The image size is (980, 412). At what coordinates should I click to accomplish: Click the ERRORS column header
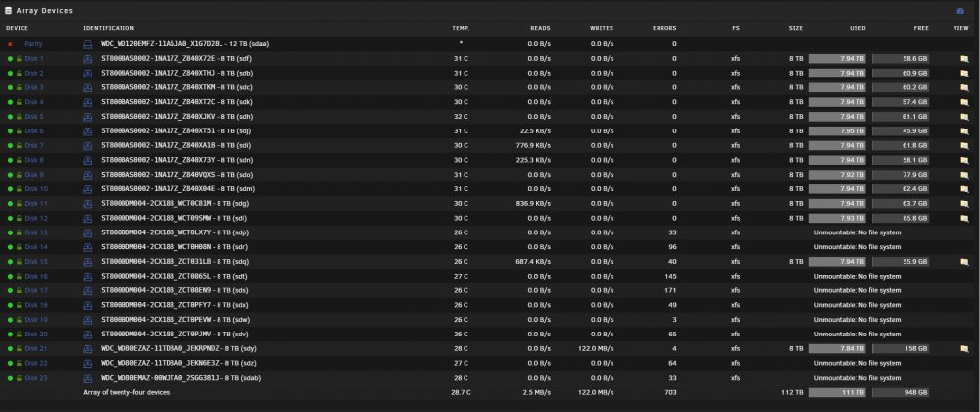[x=664, y=28]
